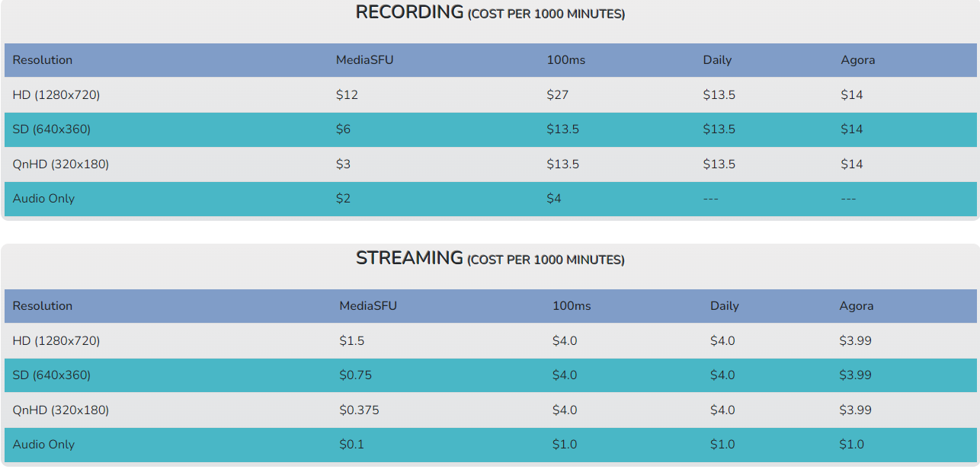Select the $0.75 MediaSFU SD streaming price
Screen dimensions: 980x469
click(x=355, y=375)
